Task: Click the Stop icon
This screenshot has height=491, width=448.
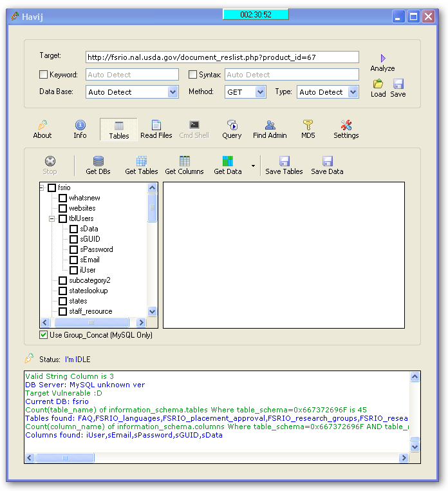Action: tap(50, 161)
